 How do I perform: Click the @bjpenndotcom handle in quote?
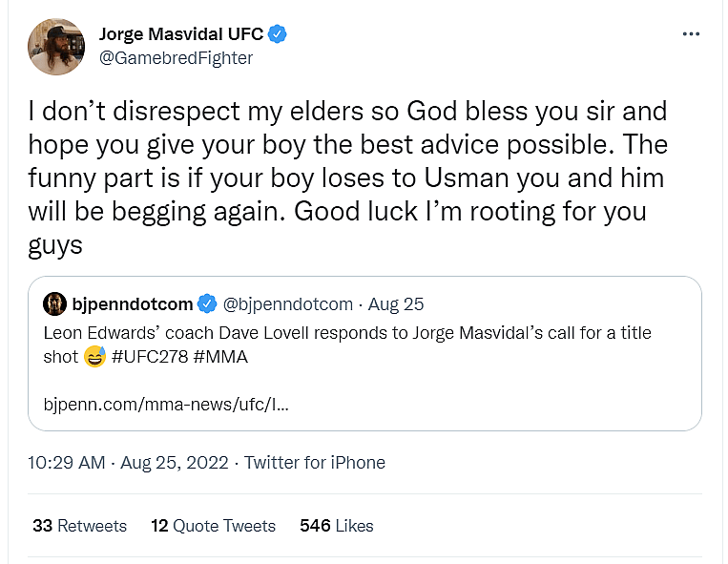pos(287,304)
